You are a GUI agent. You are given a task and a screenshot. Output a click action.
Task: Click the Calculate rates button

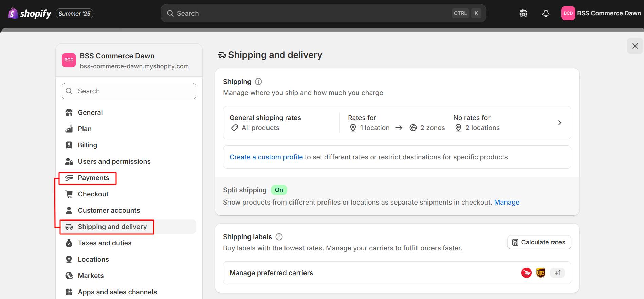(539, 242)
